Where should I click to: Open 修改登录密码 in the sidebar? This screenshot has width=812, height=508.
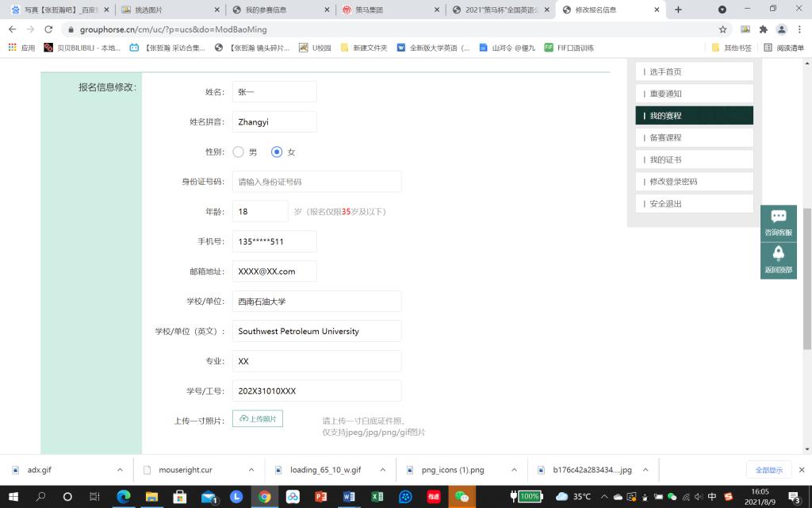click(694, 182)
